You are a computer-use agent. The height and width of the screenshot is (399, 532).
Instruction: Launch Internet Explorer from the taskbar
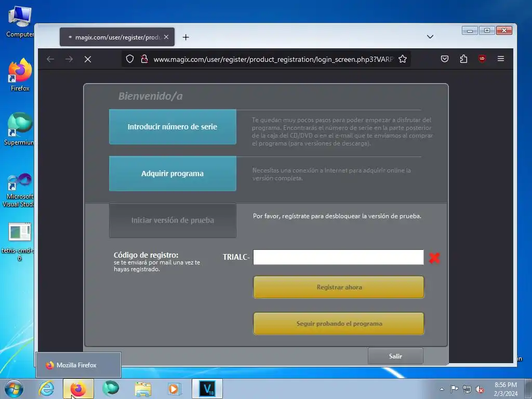click(46, 389)
